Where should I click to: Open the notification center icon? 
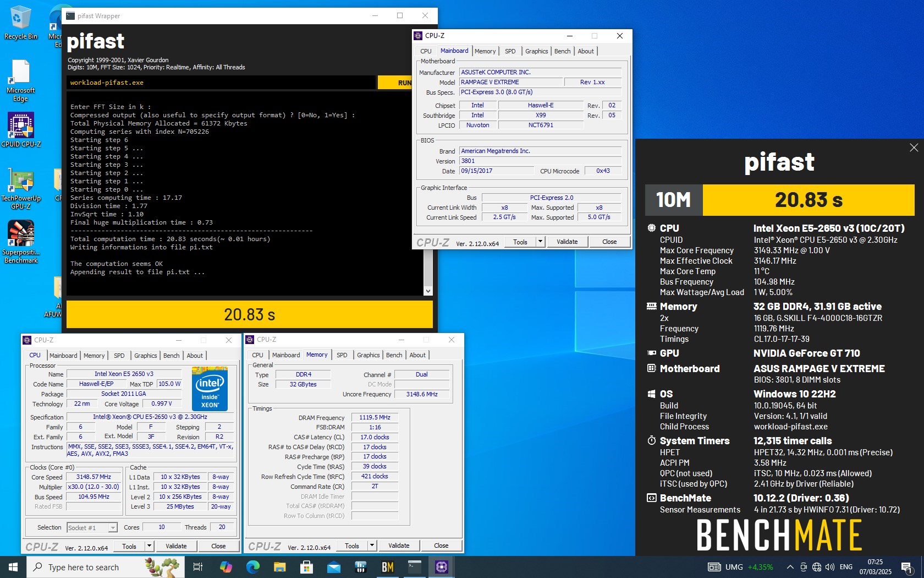[x=908, y=567]
